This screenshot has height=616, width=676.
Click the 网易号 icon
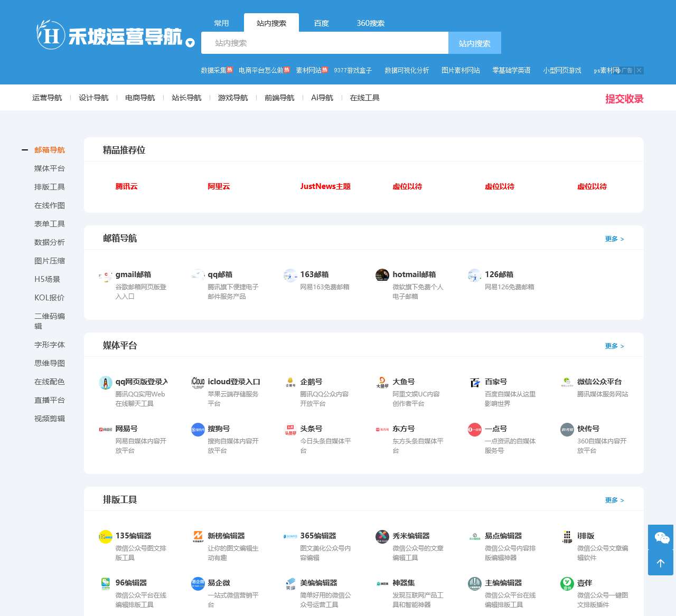106,430
